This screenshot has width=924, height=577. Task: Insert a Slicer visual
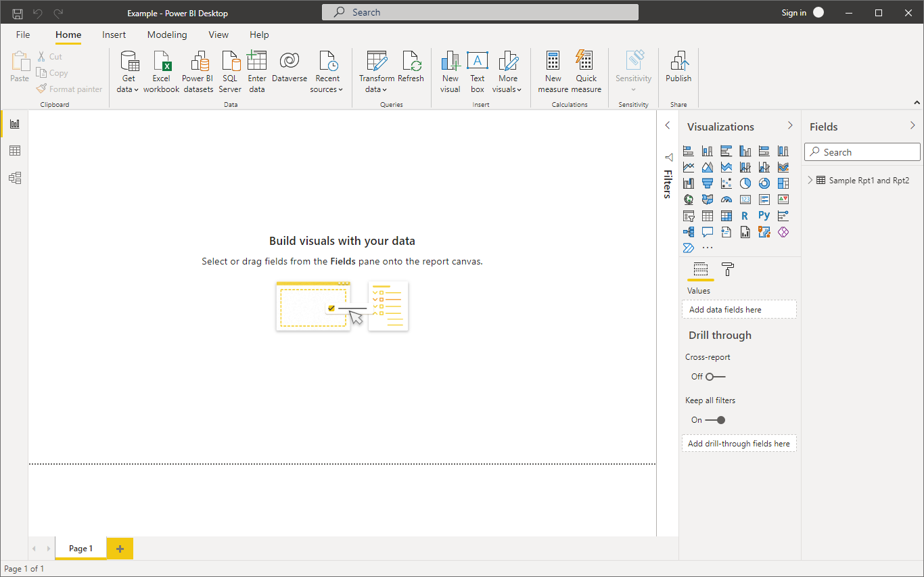pyautogui.click(x=689, y=216)
